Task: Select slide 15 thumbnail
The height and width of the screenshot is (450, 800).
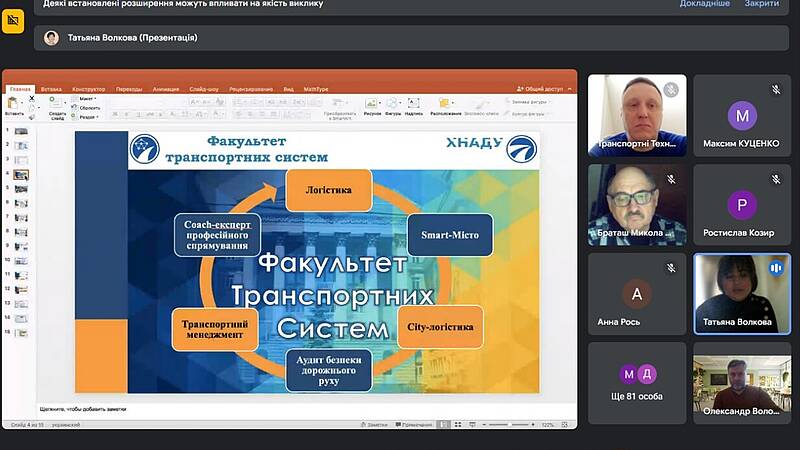Action: (x=21, y=333)
